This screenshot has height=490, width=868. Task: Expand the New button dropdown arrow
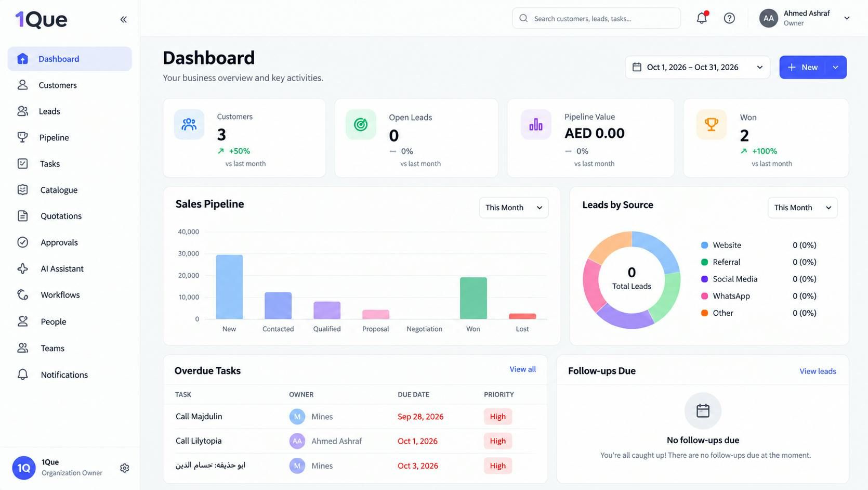[x=836, y=67]
